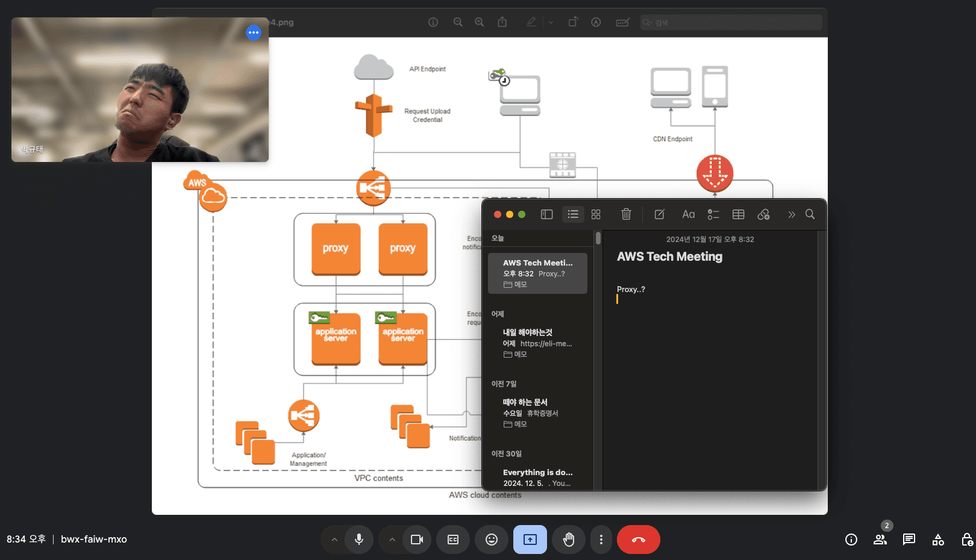Screen dimensions: 976x560
Task: Delete the note with trash icon
Action: tap(626, 214)
